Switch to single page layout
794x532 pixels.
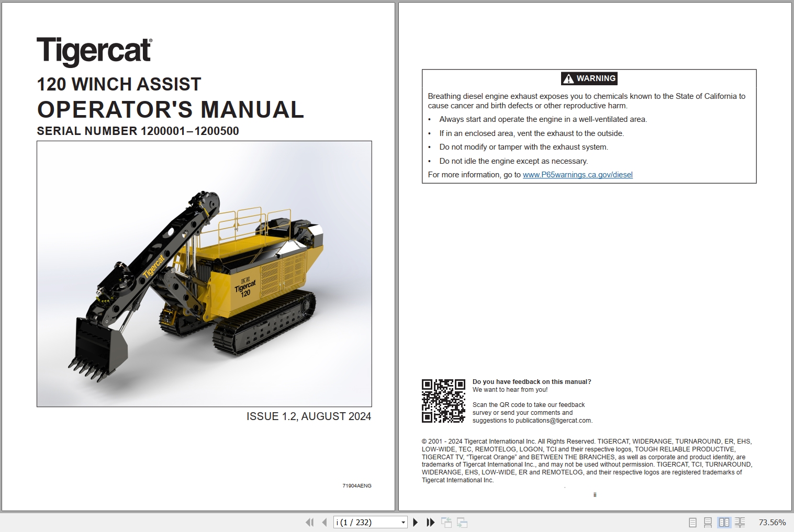click(x=692, y=522)
